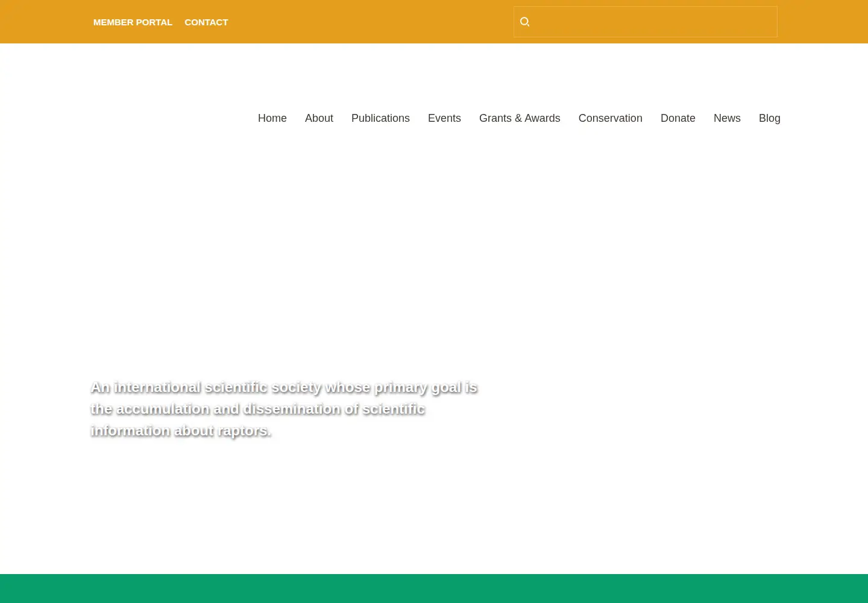Image resolution: width=868 pixels, height=603 pixels.
Task: Open the Member Portal link
Action: tap(133, 22)
